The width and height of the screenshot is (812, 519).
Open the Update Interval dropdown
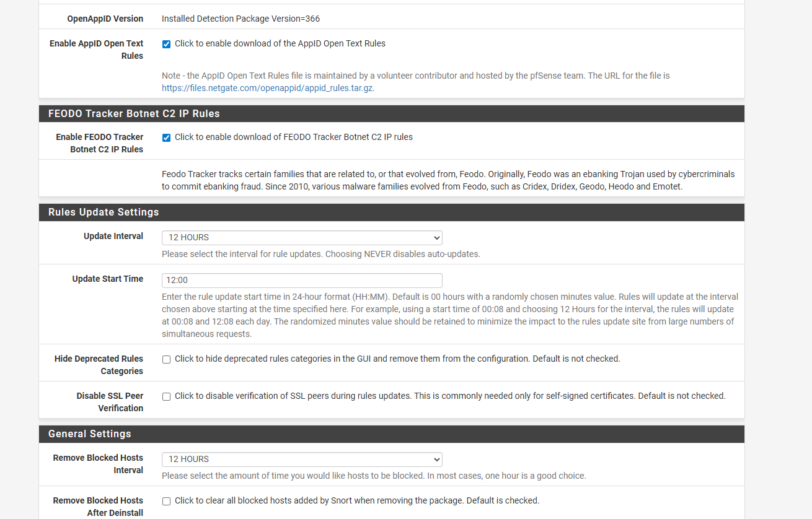coord(302,238)
